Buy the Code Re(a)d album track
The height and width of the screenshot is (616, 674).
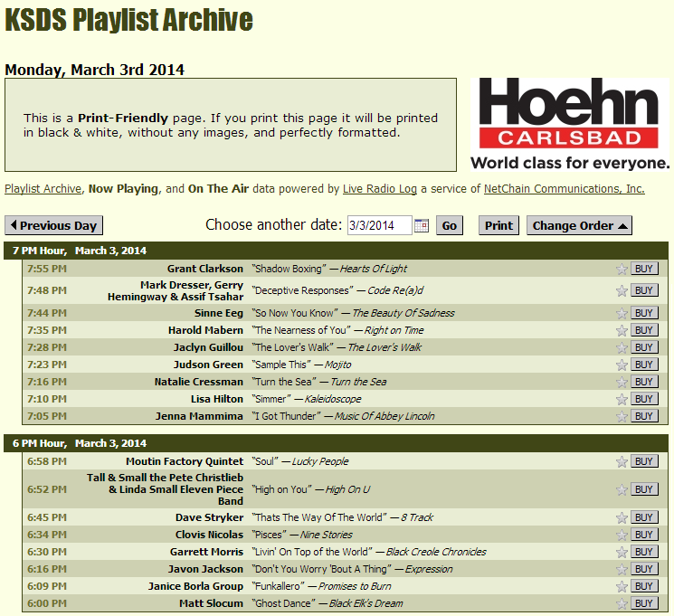point(644,290)
